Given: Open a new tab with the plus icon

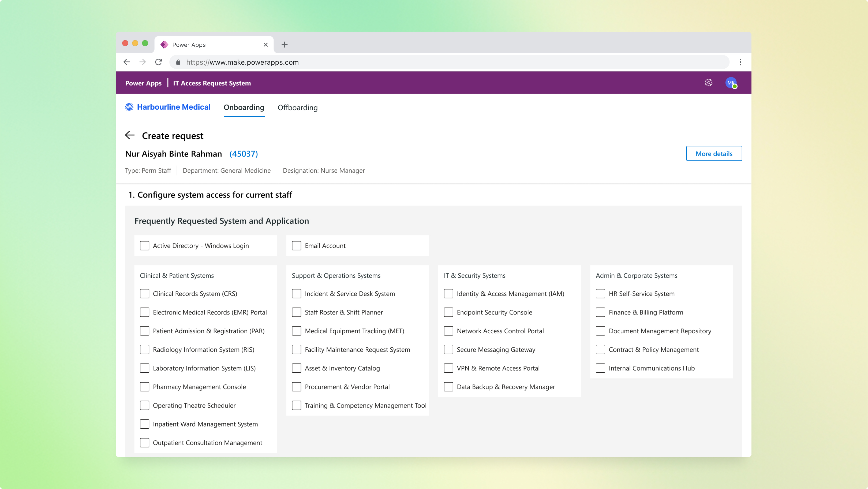Looking at the screenshot, I should (285, 44).
